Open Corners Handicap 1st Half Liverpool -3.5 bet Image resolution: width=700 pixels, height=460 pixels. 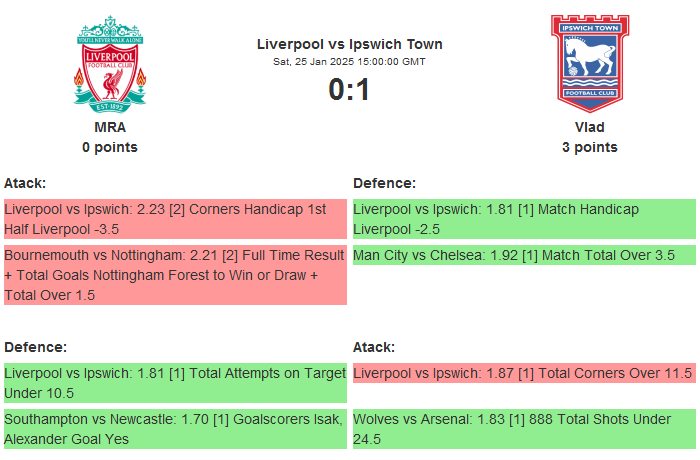(174, 219)
